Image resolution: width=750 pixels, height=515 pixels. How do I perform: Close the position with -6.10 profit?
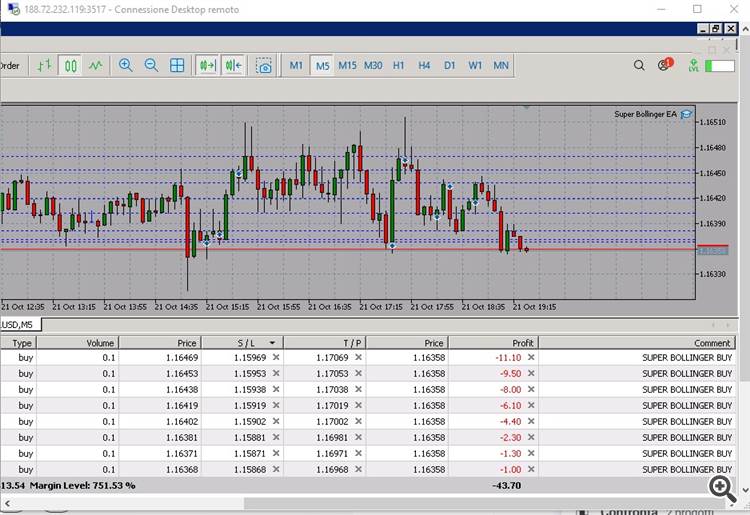pos(531,405)
